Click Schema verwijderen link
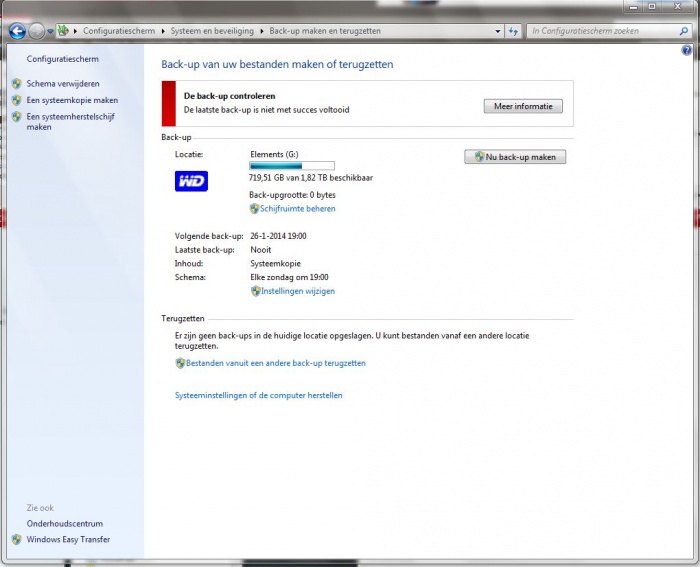700x567 pixels. coord(63,83)
